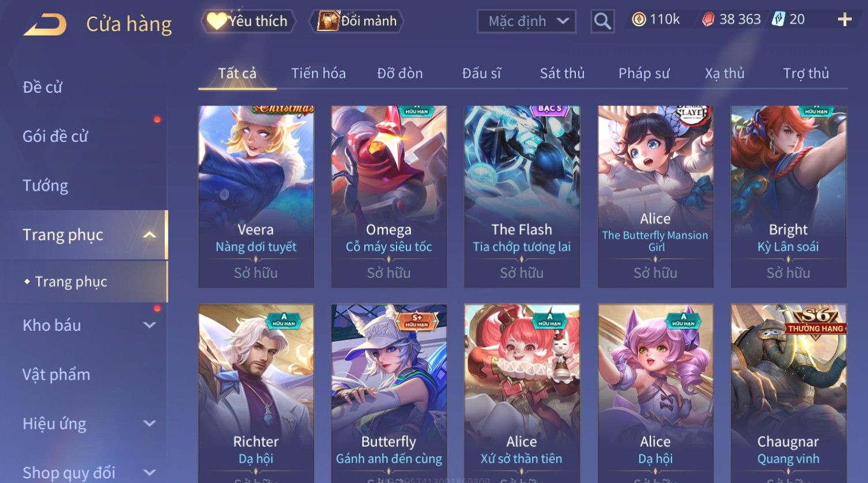The height and width of the screenshot is (483, 868).
Task: Open Đổi mảnh chest exchange
Action: (357, 21)
